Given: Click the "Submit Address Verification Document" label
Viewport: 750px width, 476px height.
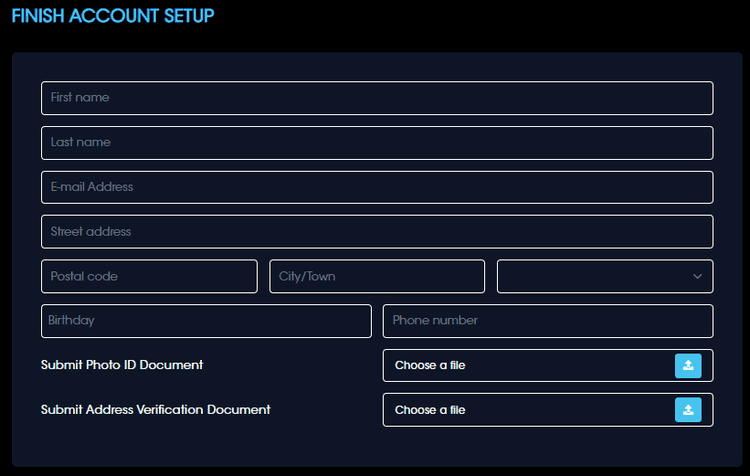Looking at the screenshot, I should 155,409.
